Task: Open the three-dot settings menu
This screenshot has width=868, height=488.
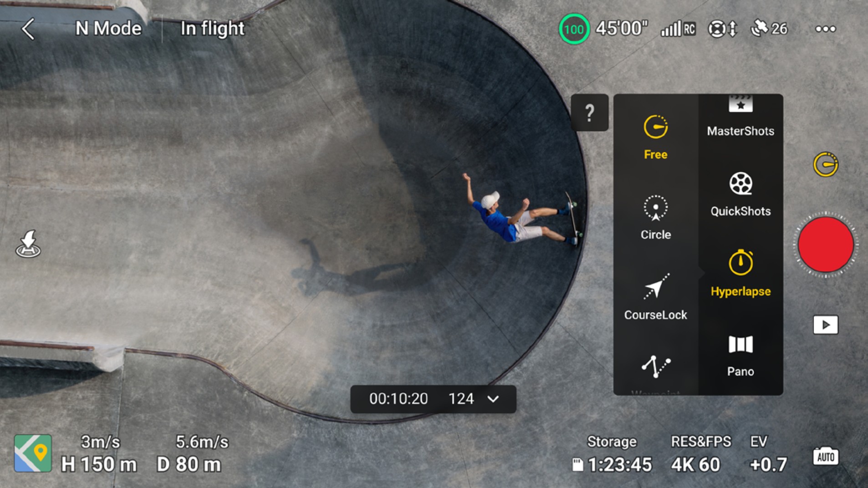Action: tap(825, 29)
